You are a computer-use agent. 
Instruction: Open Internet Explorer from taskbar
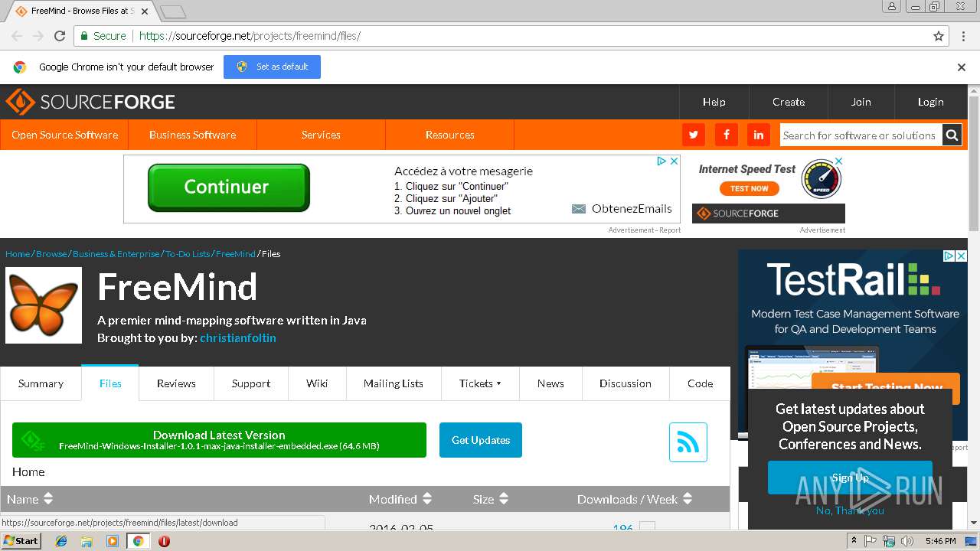(61, 541)
